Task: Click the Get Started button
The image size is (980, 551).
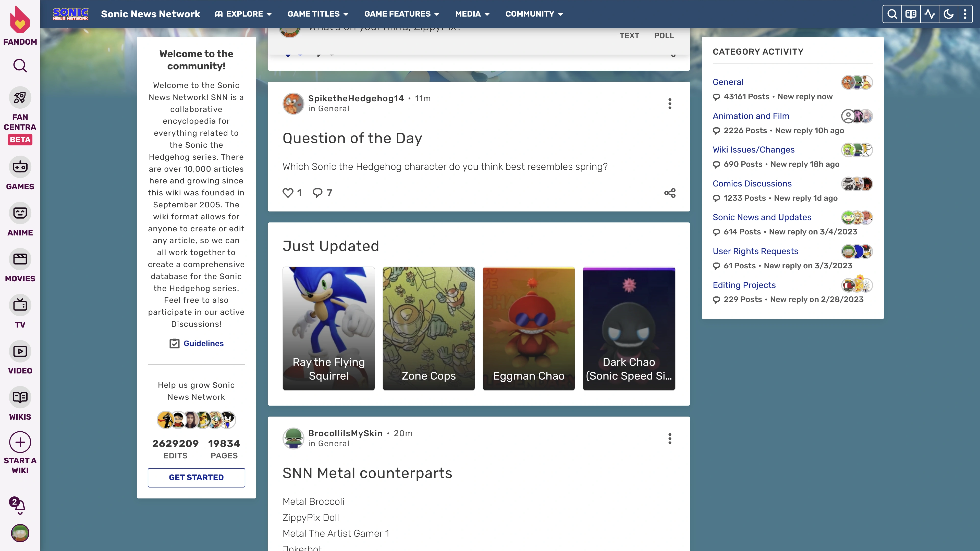Action: (196, 477)
